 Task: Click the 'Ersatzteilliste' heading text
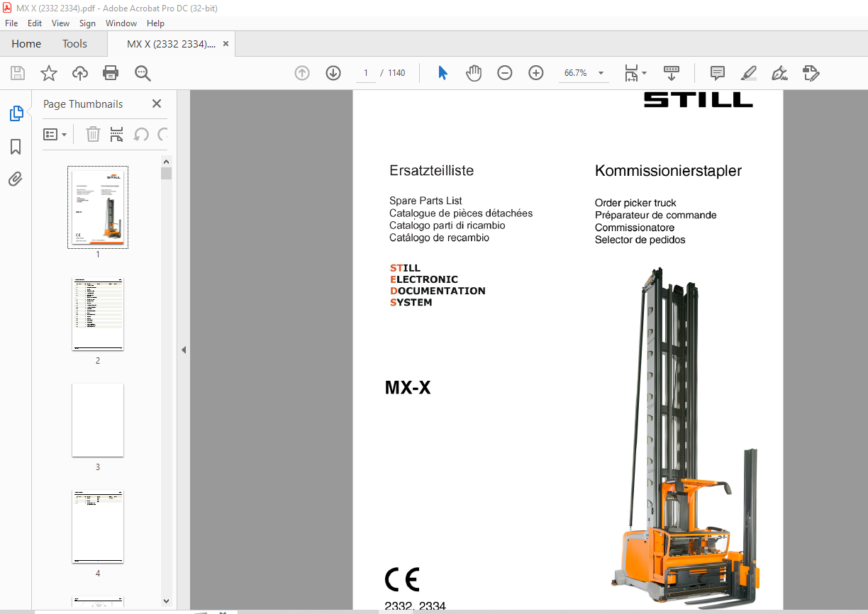(431, 171)
